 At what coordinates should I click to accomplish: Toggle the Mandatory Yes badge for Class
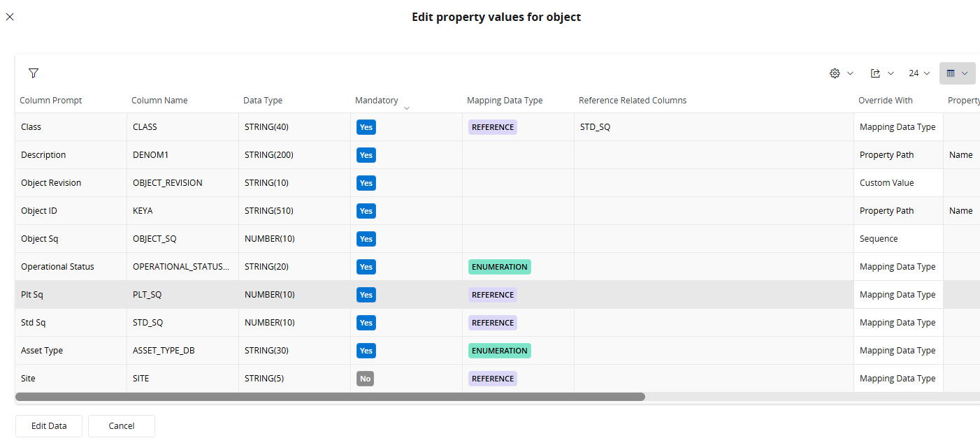click(366, 127)
